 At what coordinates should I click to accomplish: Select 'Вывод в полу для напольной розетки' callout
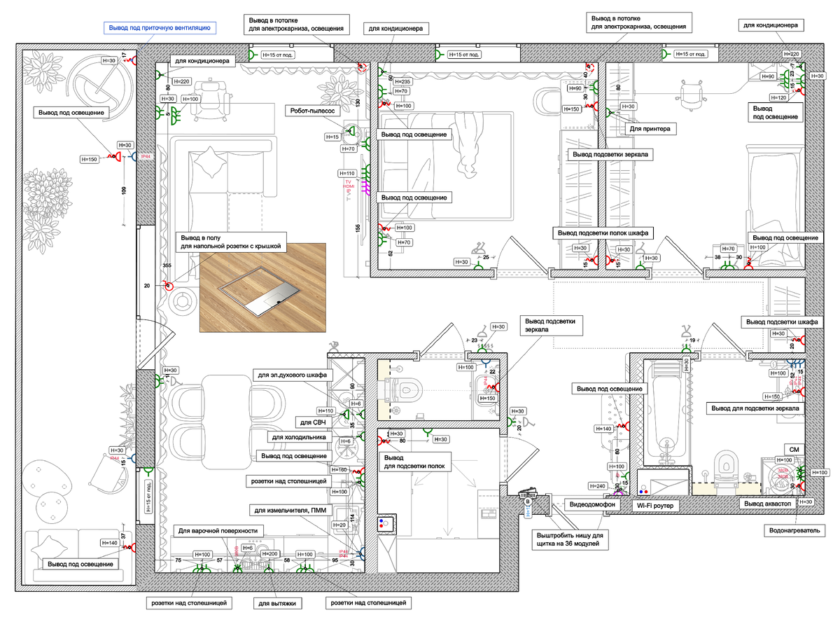[230, 242]
